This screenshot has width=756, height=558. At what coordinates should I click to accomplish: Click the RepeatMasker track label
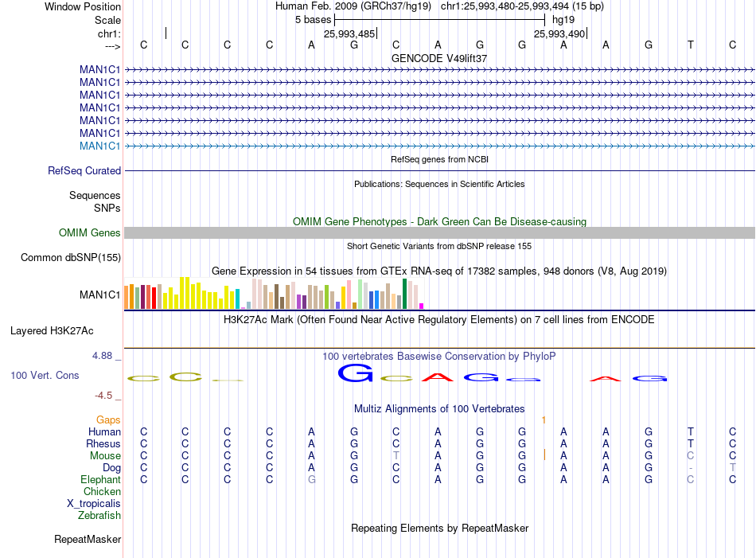coord(88,540)
